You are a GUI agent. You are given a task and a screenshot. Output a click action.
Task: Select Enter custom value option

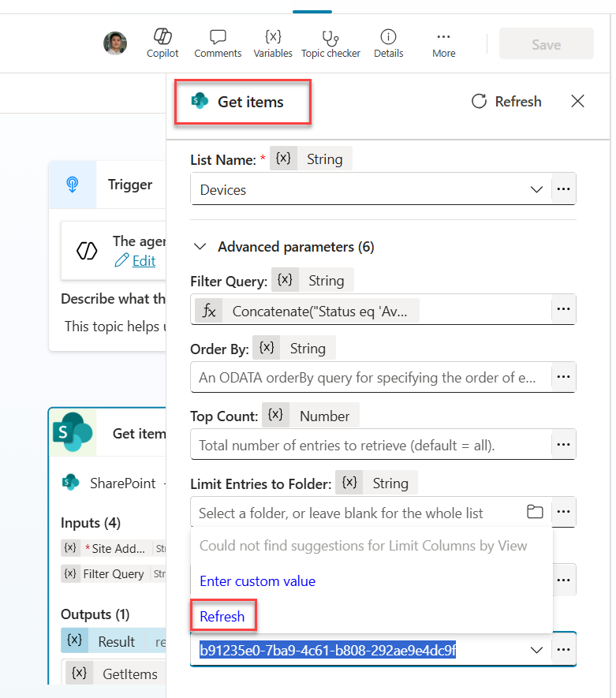coord(257,581)
